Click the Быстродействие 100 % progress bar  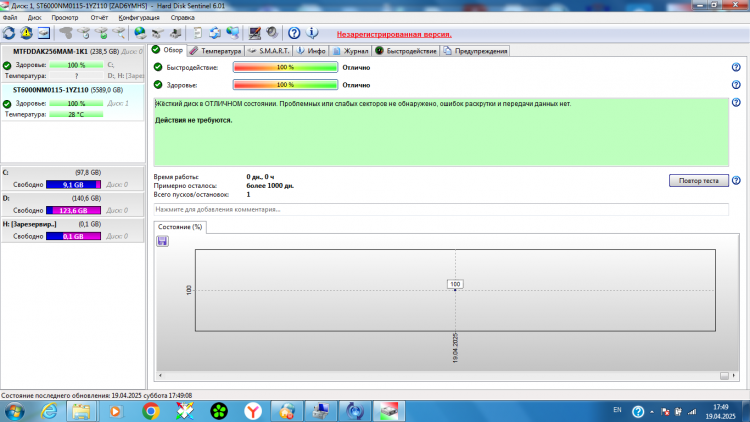pos(286,67)
